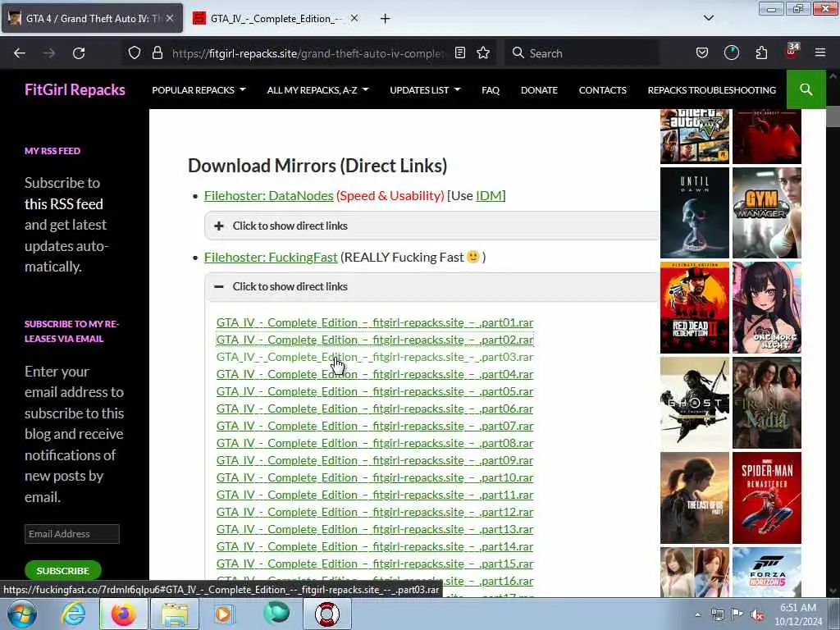The width and height of the screenshot is (840, 630).
Task: Focus the Email Address field
Action: pos(72,533)
